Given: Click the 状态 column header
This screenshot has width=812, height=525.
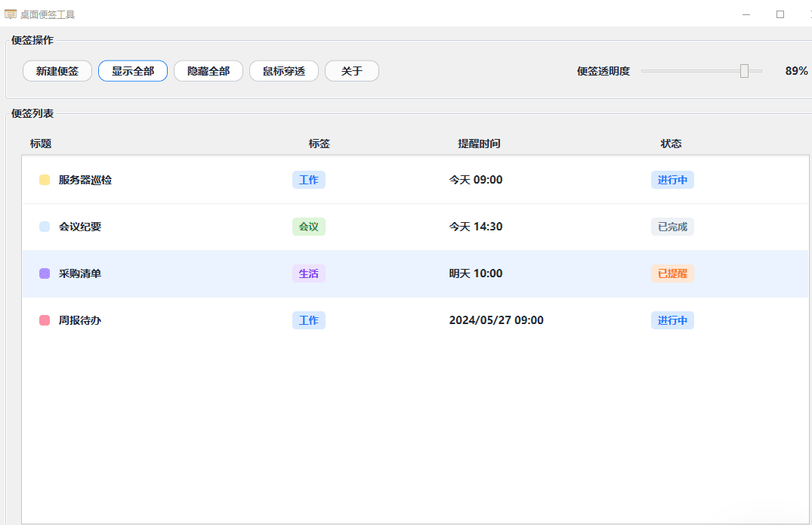Looking at the screenshot, I should tap(672, 144).
